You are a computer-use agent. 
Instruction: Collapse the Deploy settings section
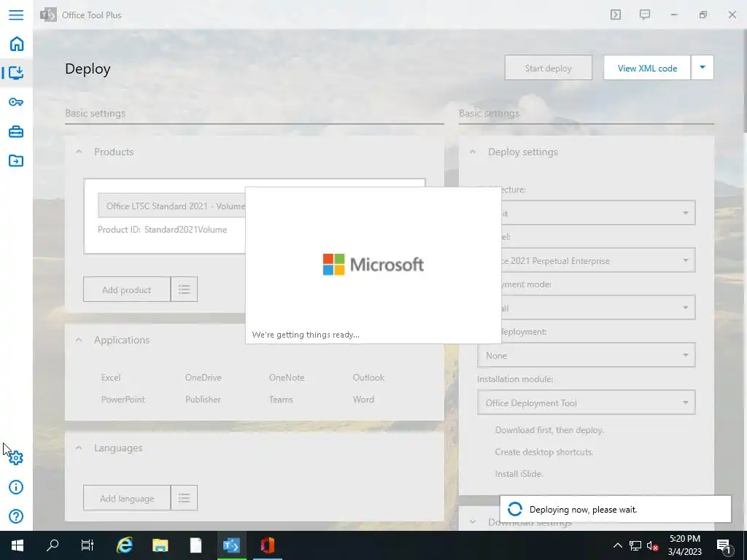pyautogui.click(x=473, y=152)
